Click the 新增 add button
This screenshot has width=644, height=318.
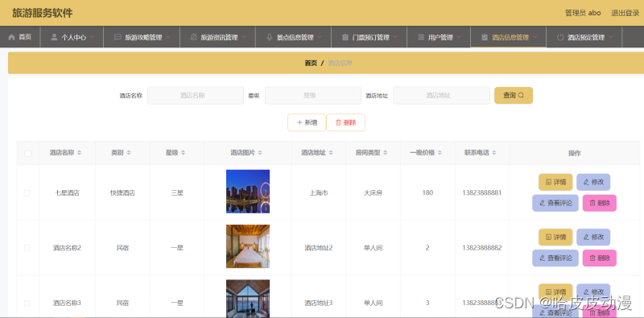tap(307, 122)
